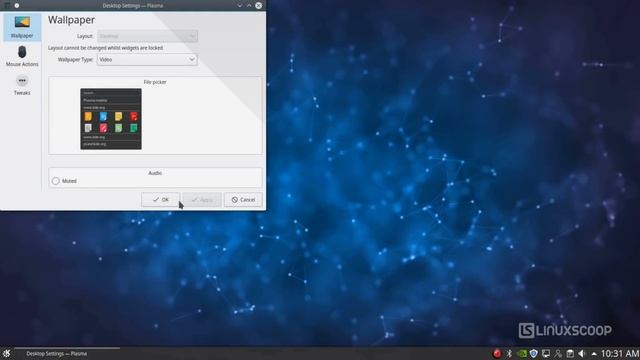Click the red record tray icon
Viewport: 640px width, 360px height.
coord(497,353)
